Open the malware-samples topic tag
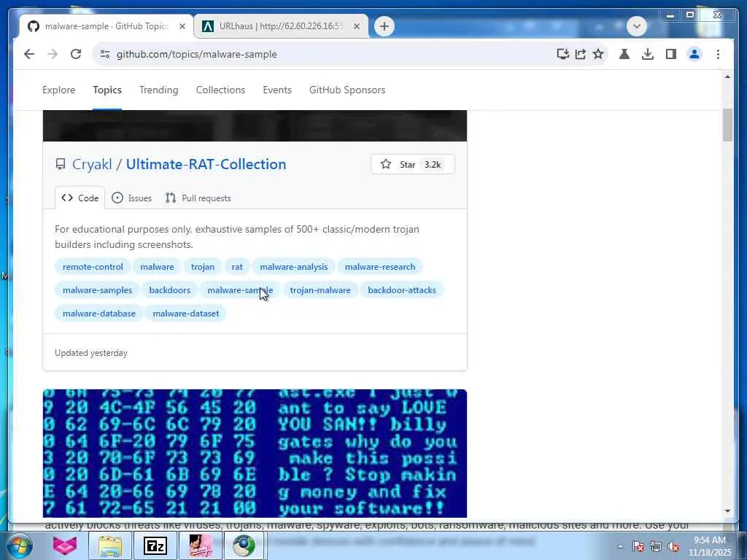The width and height of the screenshot is (747, 560). [x=97, y=290]
